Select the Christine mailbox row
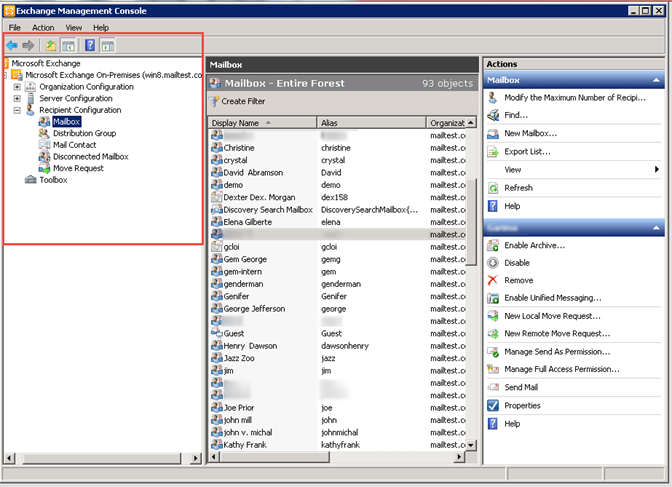The height and width of the screenshot is (487, 672). click(x=338, y=148)
